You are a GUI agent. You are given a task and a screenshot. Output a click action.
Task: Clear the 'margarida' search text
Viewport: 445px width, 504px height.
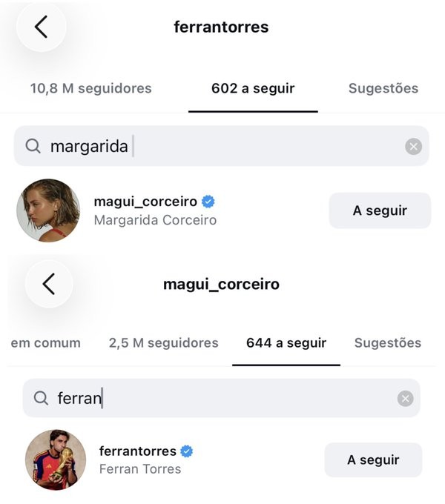click(x=414, y=147)
